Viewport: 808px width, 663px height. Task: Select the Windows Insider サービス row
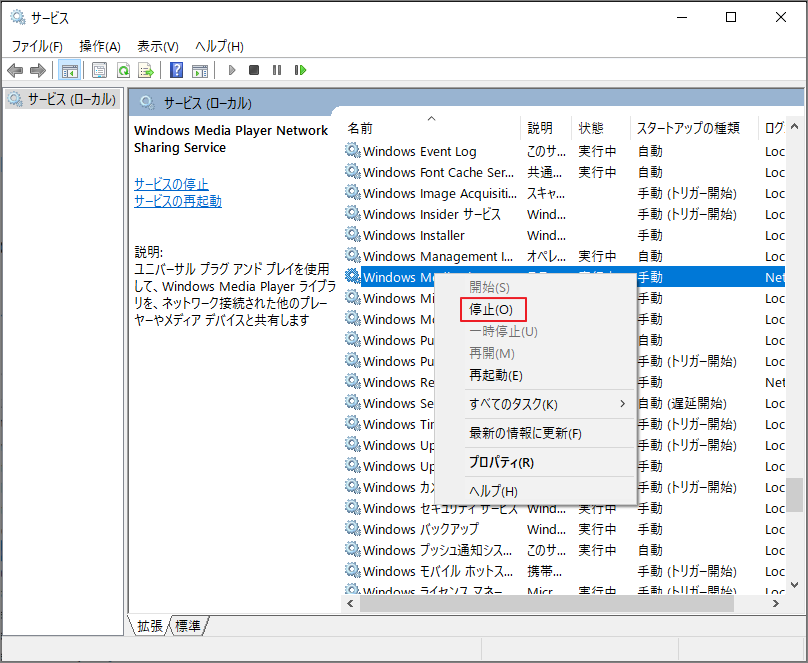[x=564, y=214]
